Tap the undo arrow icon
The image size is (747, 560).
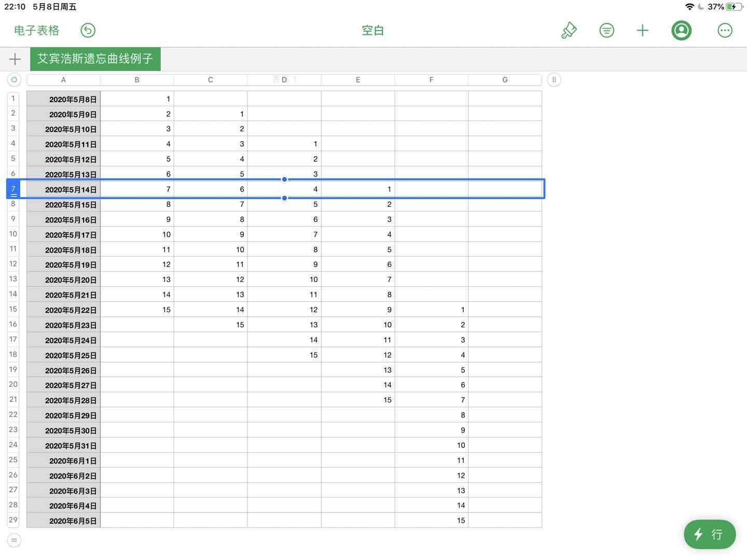tap(88, 31)
